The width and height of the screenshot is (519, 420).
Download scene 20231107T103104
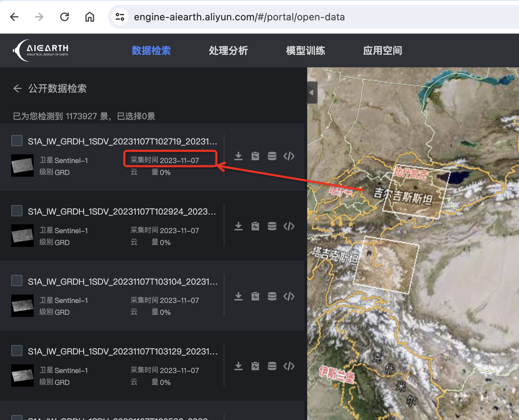click(238, 296)
